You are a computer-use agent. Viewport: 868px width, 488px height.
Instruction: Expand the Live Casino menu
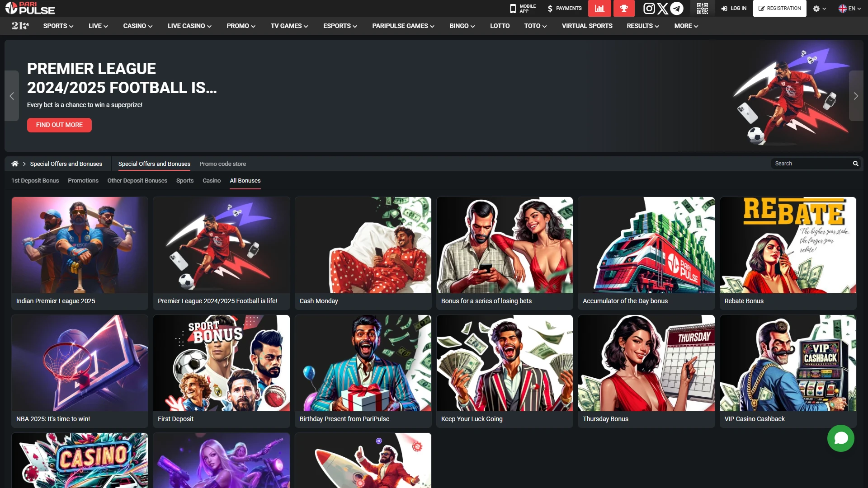(189, 26)
